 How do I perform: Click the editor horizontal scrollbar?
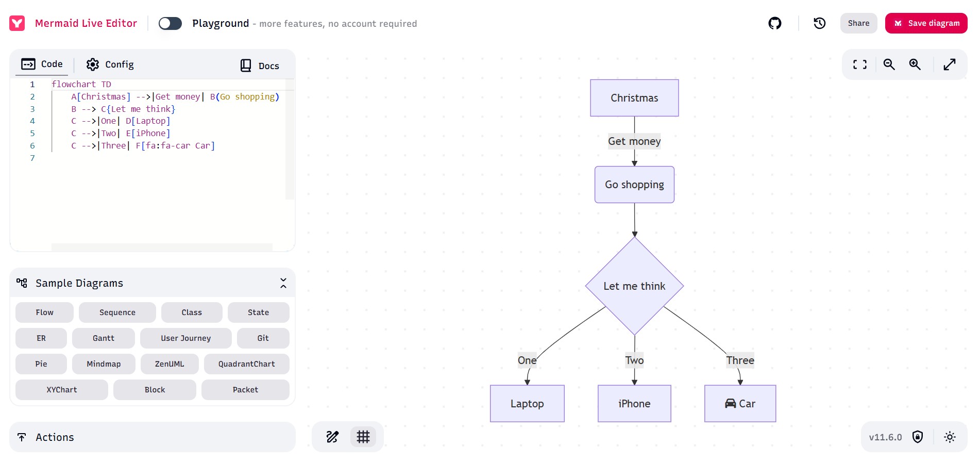pos(162,247)
